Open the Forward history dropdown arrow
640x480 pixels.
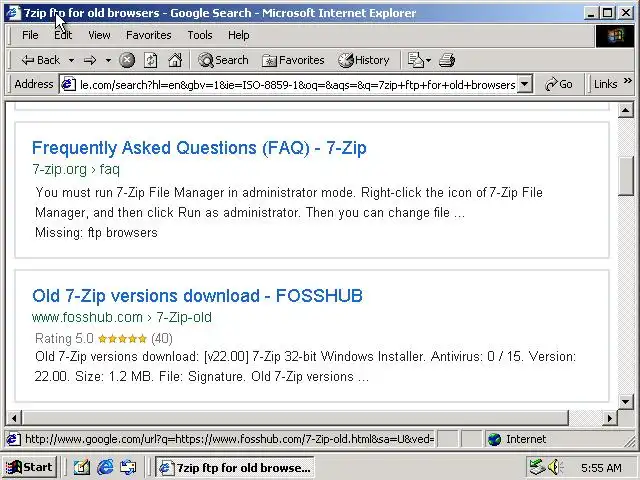point(108,60)
